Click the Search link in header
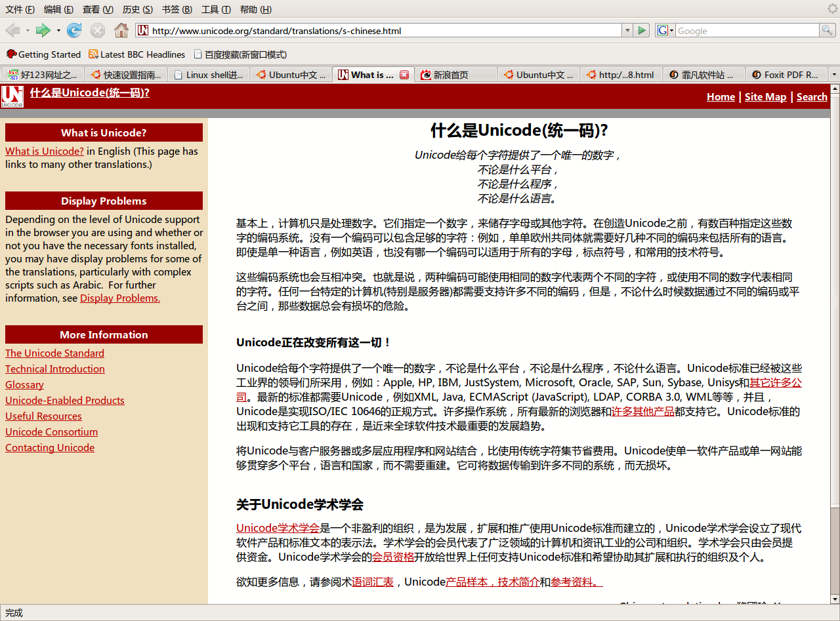 click(x=812, y=96)
